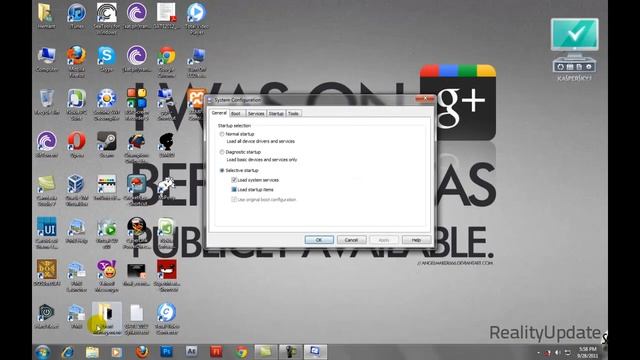Open the blue UI desktop icon
640x360 pixels.
pos(47,233)
